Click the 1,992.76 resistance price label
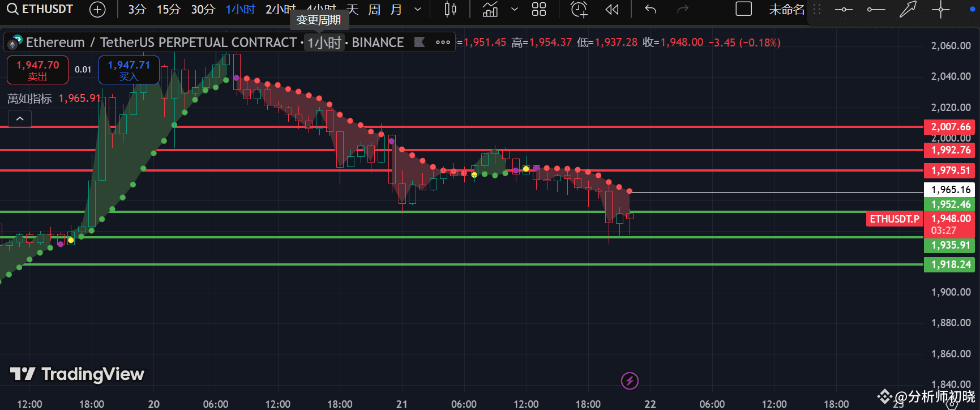980x410 pixels. [x=951, y=150]
